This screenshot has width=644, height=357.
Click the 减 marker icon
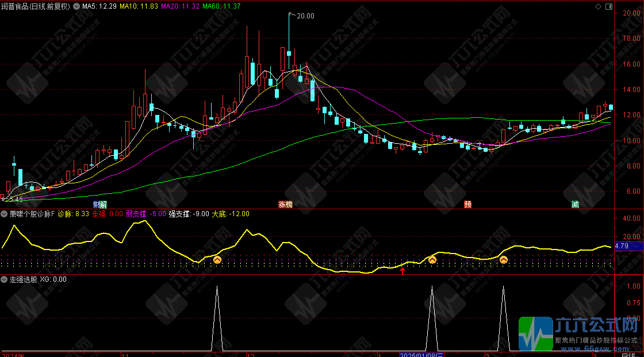coord(574,204)
